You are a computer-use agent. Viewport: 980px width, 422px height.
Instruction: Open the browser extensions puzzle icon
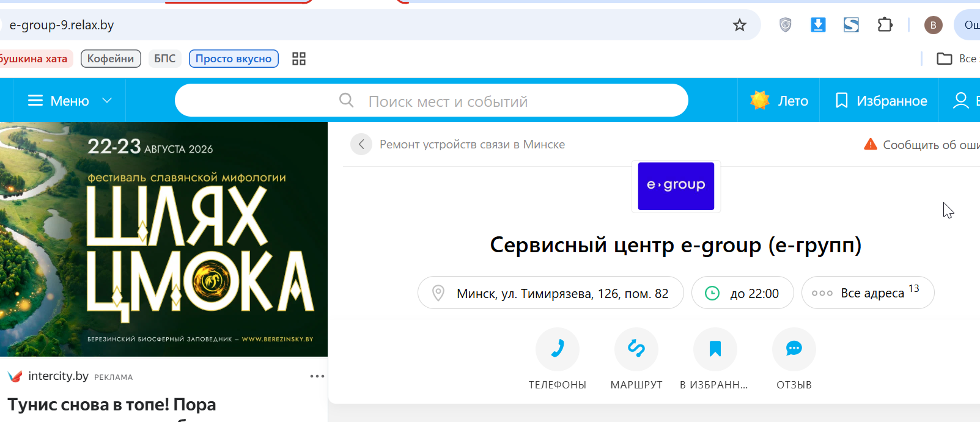click(x=885, y=25)
